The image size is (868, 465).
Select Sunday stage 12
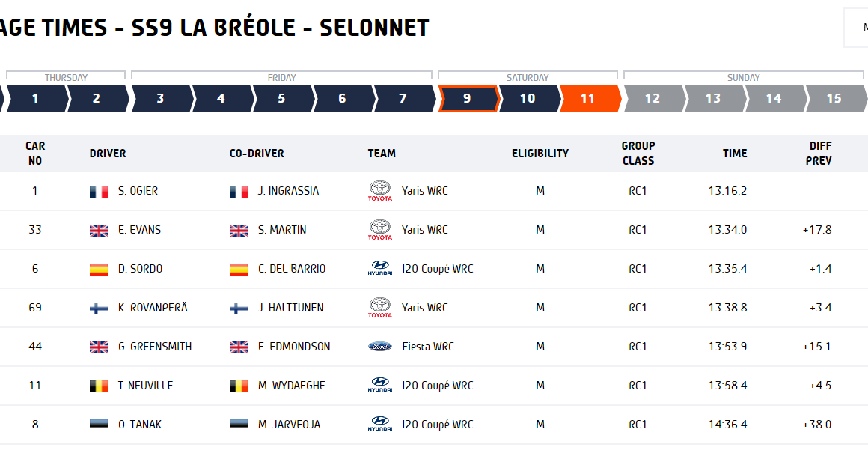pos(654,99)
